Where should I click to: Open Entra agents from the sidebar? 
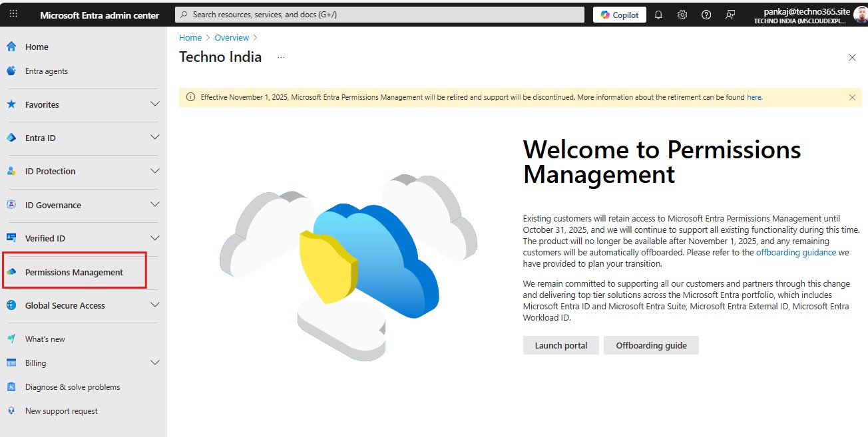tap(47, 71)
